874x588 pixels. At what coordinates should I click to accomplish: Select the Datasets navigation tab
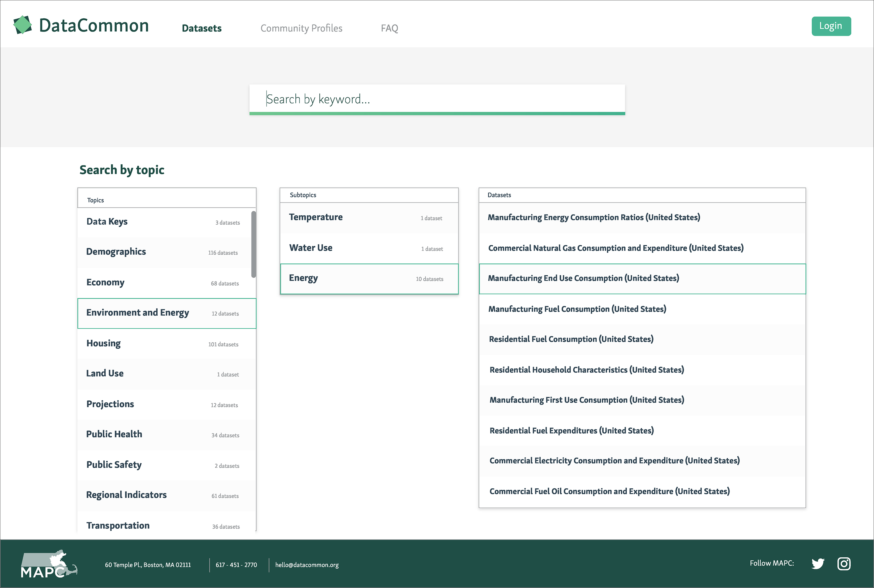(201, 28)
